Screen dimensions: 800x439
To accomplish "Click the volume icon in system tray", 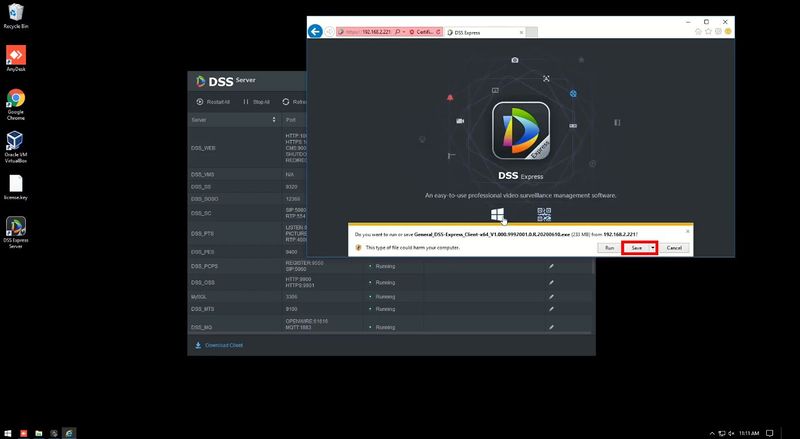I will [731, 433].
